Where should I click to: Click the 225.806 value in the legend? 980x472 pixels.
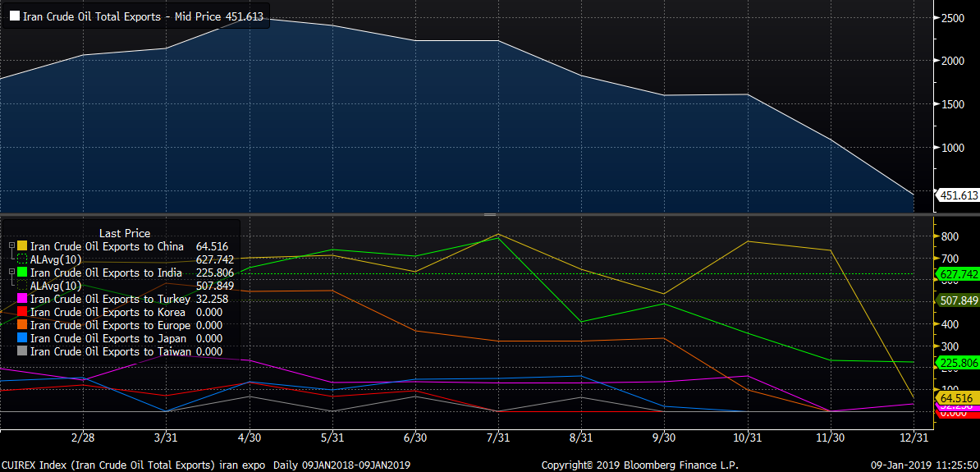[x=215, y=273]
